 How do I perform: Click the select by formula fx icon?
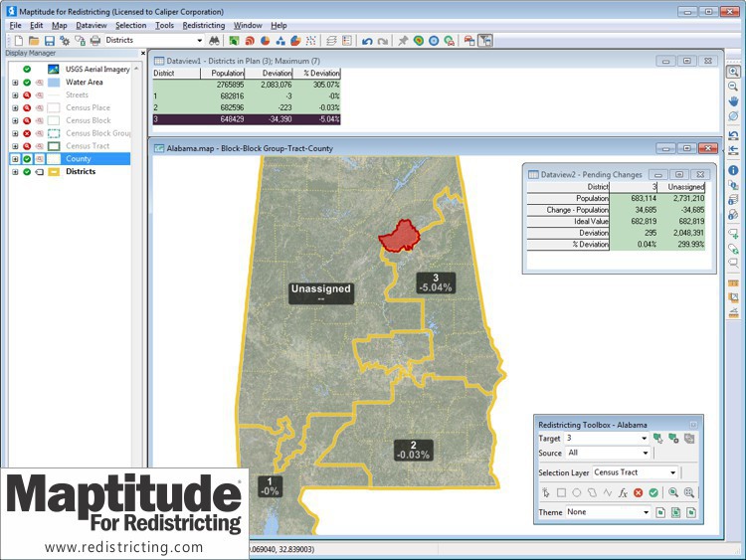623,492
